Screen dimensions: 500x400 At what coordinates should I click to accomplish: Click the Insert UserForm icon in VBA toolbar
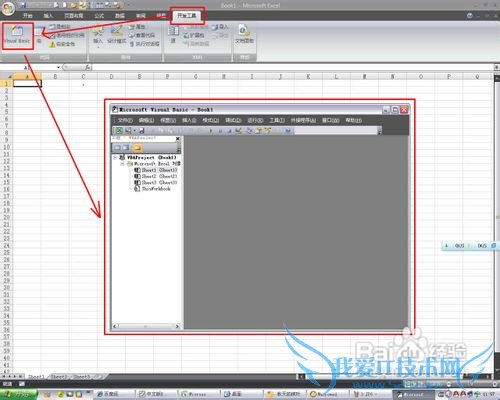[x=128, y=131]
